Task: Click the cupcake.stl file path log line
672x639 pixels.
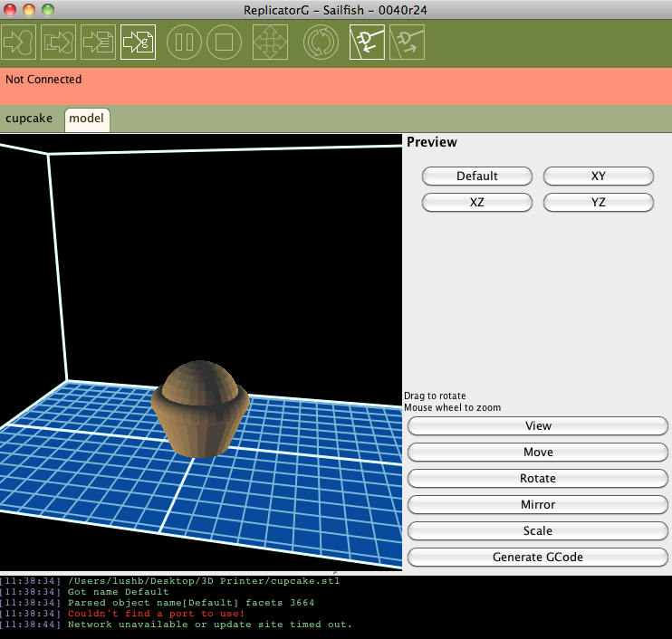Action: (204, 581)
